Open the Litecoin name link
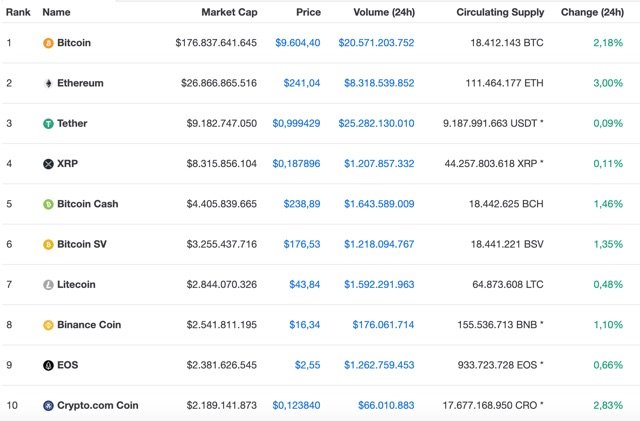 (x=76, y=285)
